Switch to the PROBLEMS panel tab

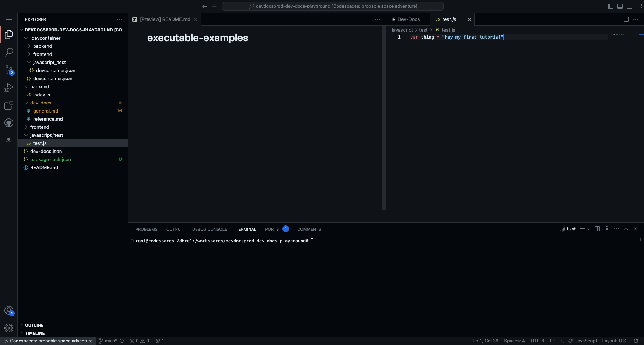pos(146,229)
